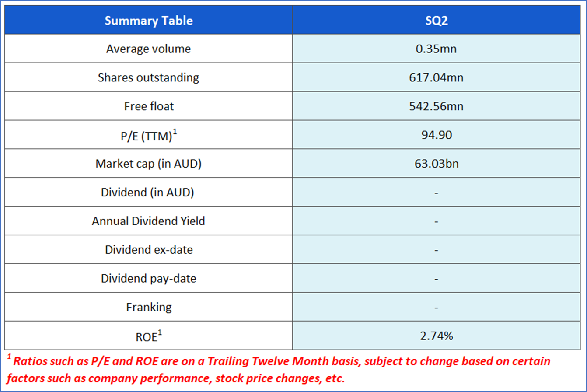
Task: Select the 0.35mn value cell
Action: click(436, 49)
